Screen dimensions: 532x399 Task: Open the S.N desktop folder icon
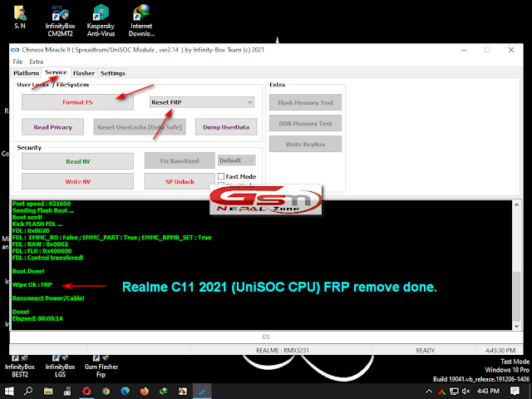[x=20, y=17]
